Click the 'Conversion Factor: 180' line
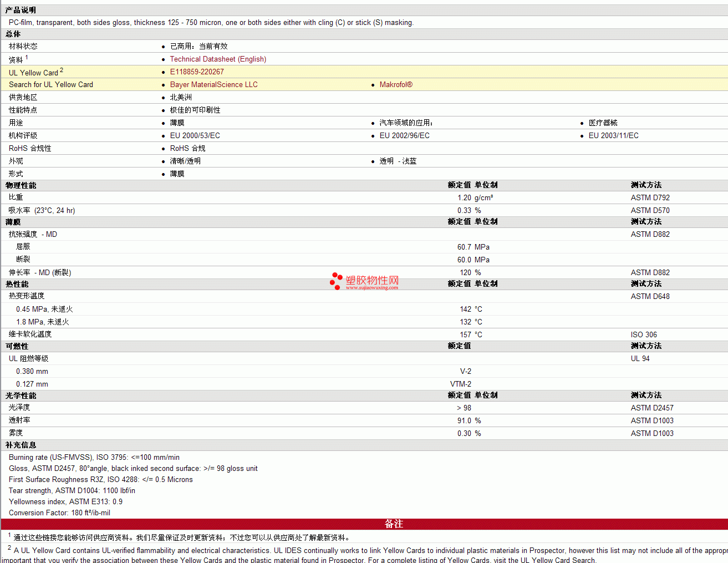This screenshot has height=563, width=728. (x=60, y=513)
